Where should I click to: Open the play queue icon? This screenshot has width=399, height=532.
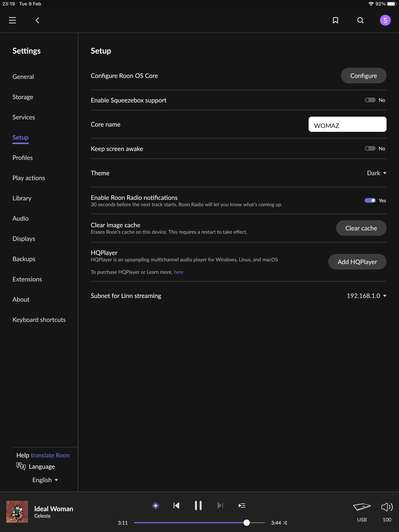[242, 506]
